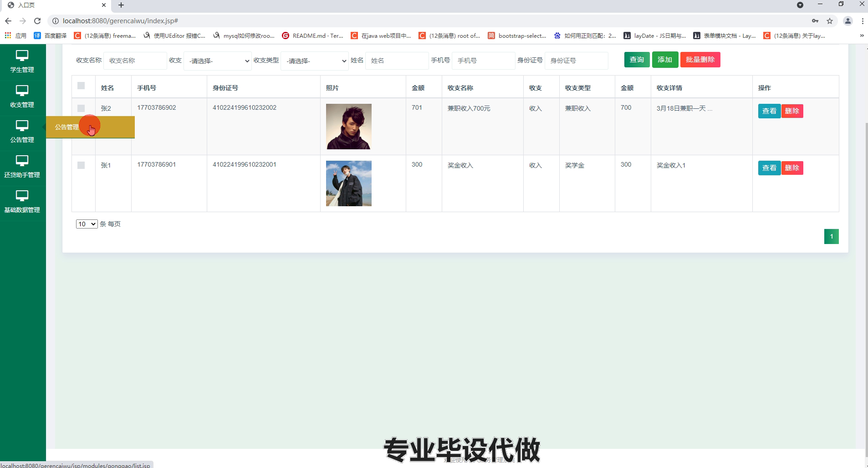This screenshot has width=868, height=468.
Task: Open the saved passwords key icon
Action: pos(815,21)
